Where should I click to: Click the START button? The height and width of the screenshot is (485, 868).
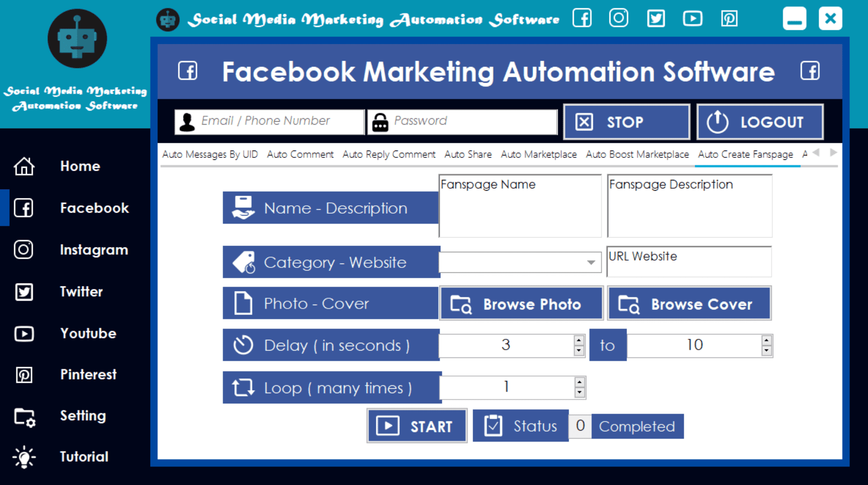point(417,426)
